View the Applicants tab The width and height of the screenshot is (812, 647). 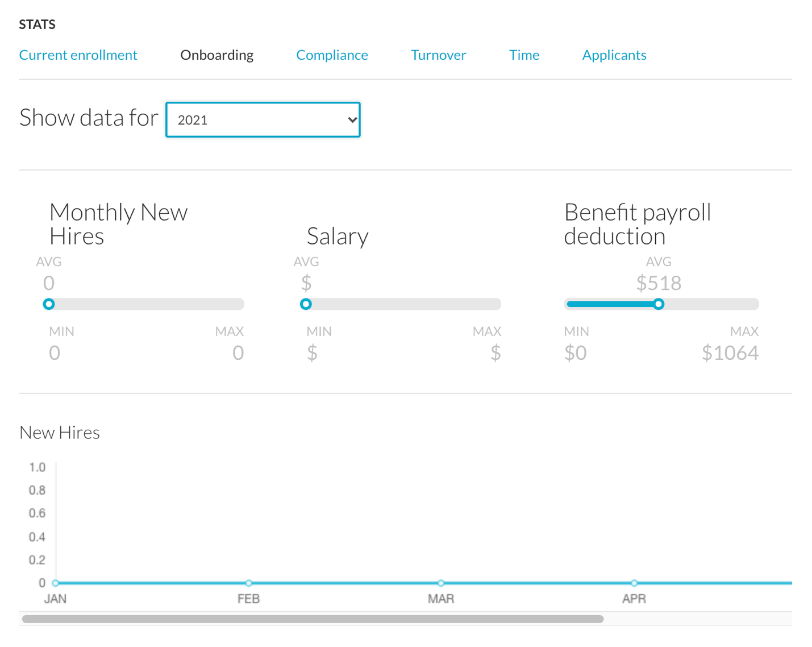pyautogui.click(x=614, y=55)
